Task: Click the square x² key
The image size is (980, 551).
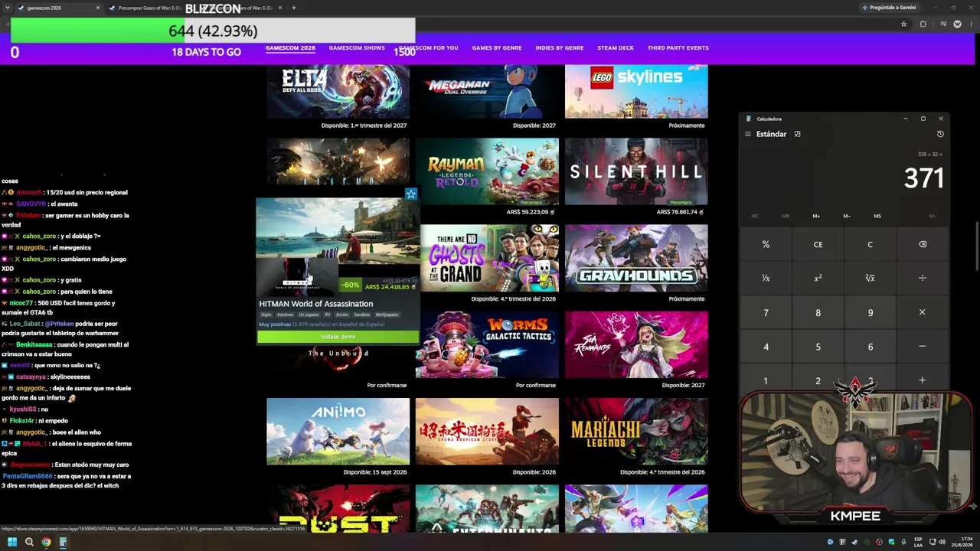Action: click(818, 279)
